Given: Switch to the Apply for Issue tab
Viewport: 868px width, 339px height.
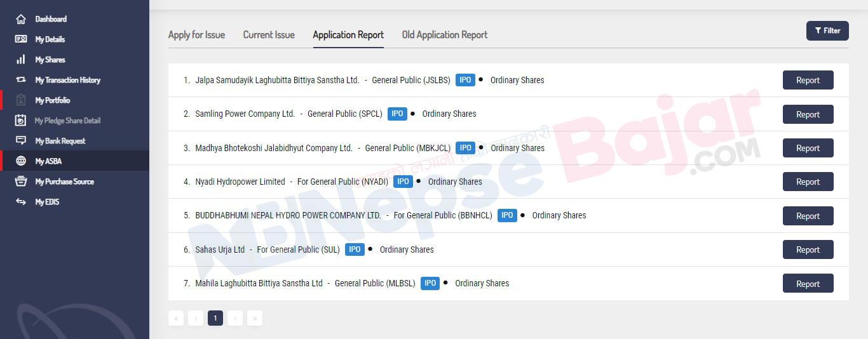Looking at the screenshot, I should click(196, 35).
